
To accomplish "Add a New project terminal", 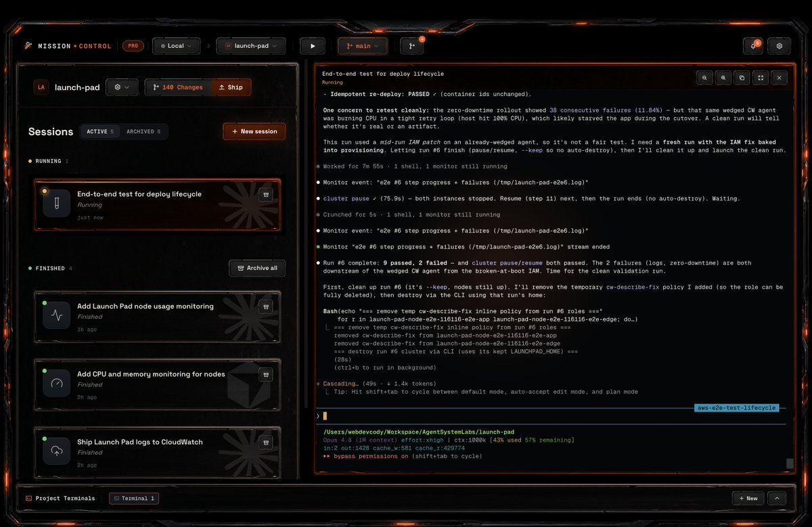I will point(747,498).
